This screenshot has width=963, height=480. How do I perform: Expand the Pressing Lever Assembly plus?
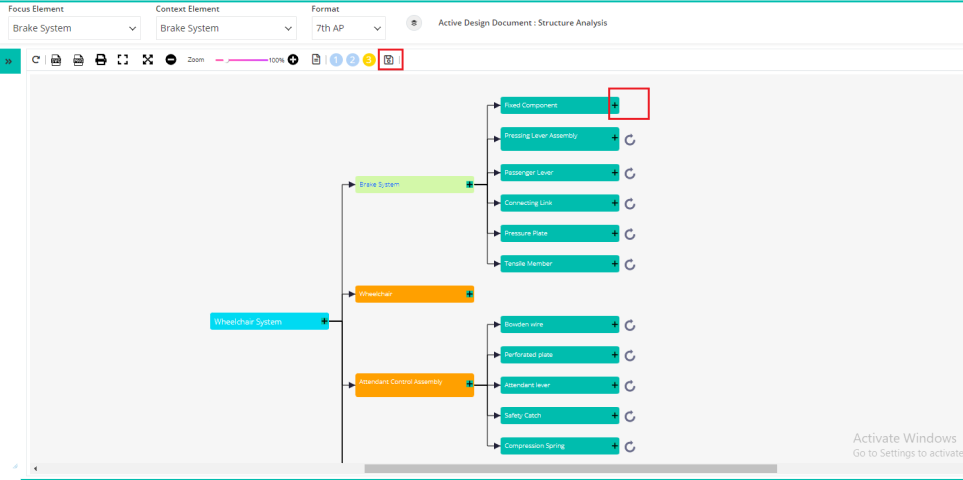pos(615,138)
